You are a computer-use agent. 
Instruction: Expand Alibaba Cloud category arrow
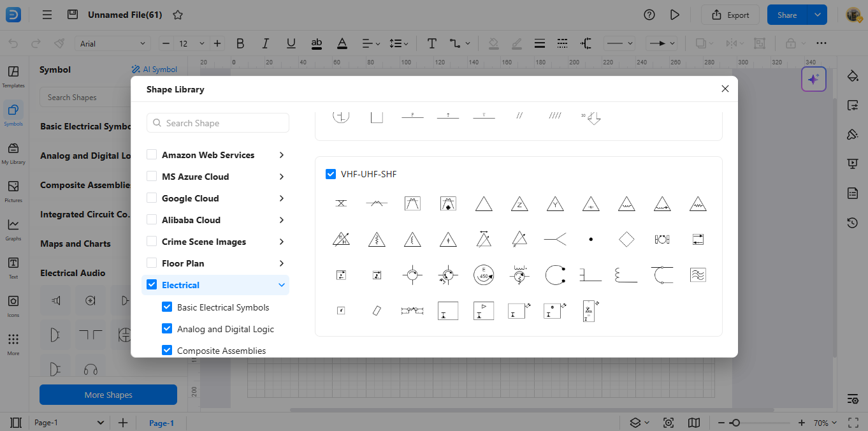pyautogui.click(x=282, y=220)
